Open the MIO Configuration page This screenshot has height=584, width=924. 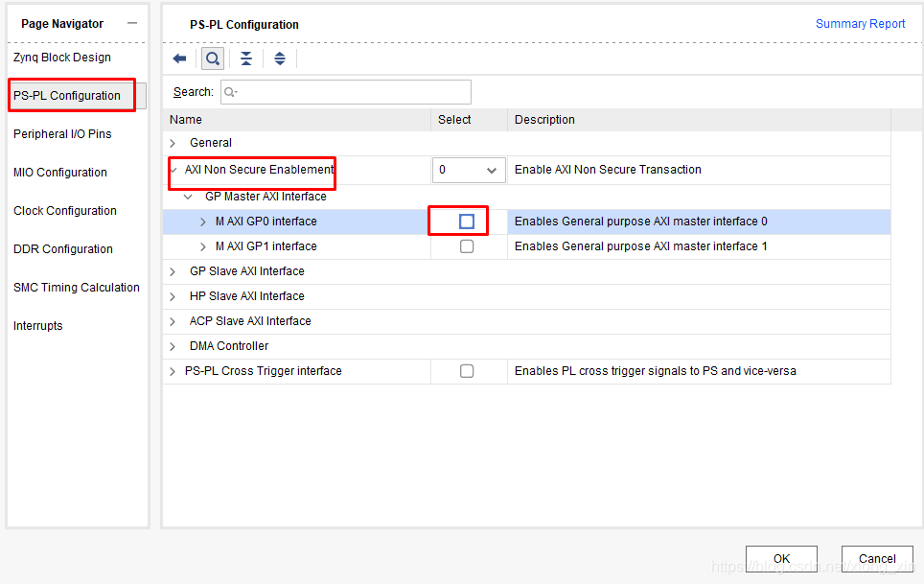pyautogui.click(x=60, y=172)
